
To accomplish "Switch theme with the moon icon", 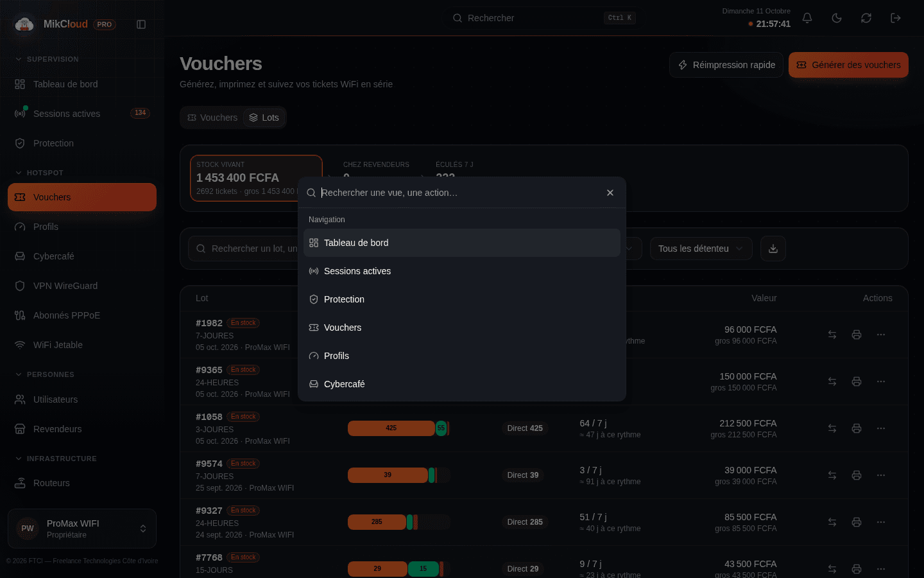I will (x=837, y=18).
